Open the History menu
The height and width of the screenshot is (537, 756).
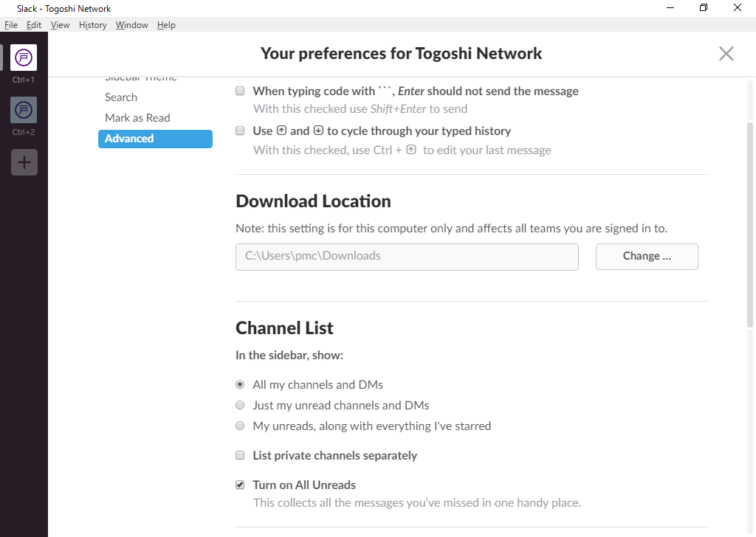pyautogui.click(x=92, y=25)
